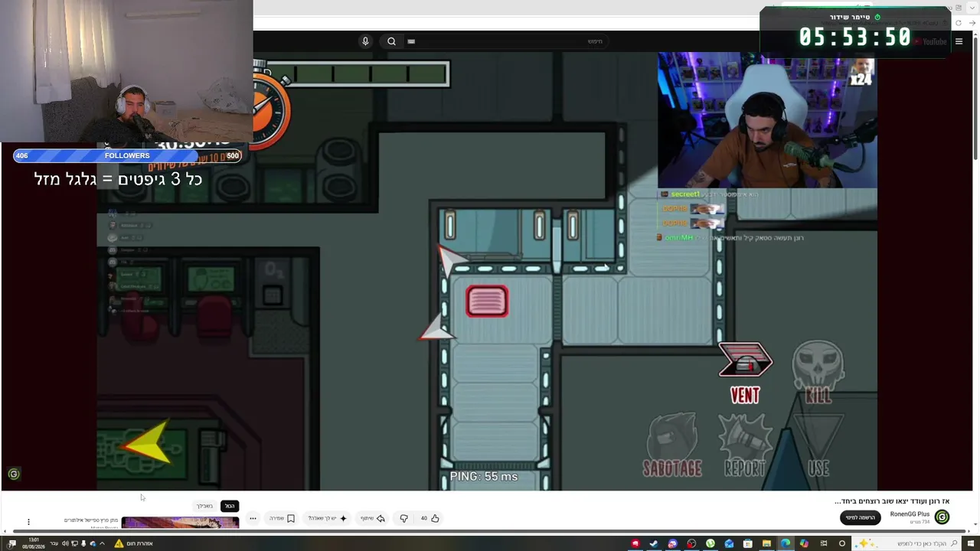Dislike the video with thumbs down
The image size is (980, 551).
[404, 518]
